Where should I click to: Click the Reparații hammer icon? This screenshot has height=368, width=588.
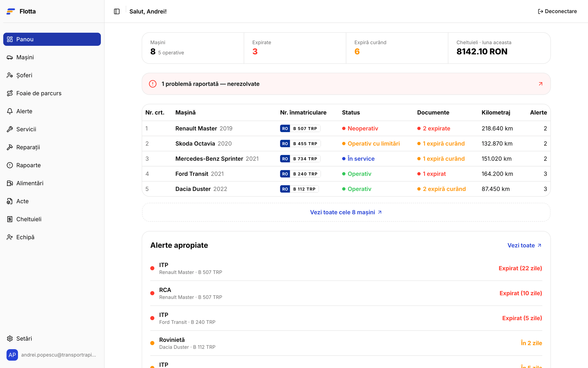click(10, 147)
